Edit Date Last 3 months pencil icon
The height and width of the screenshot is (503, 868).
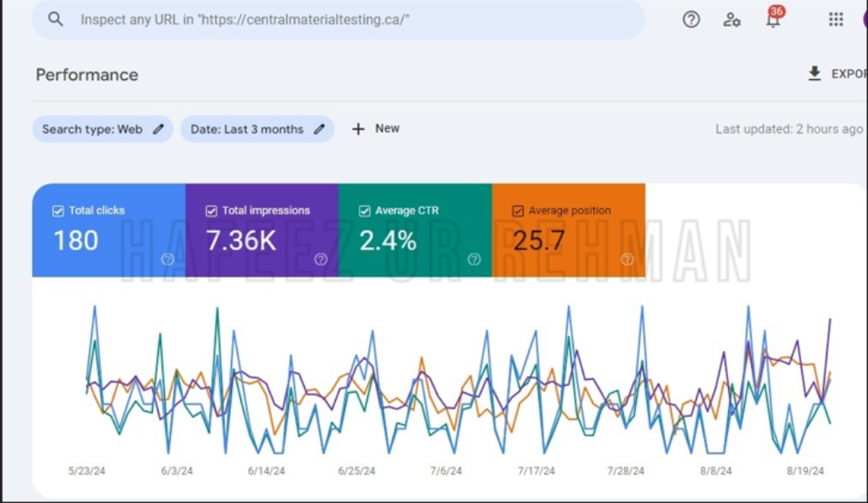[319, 129]
